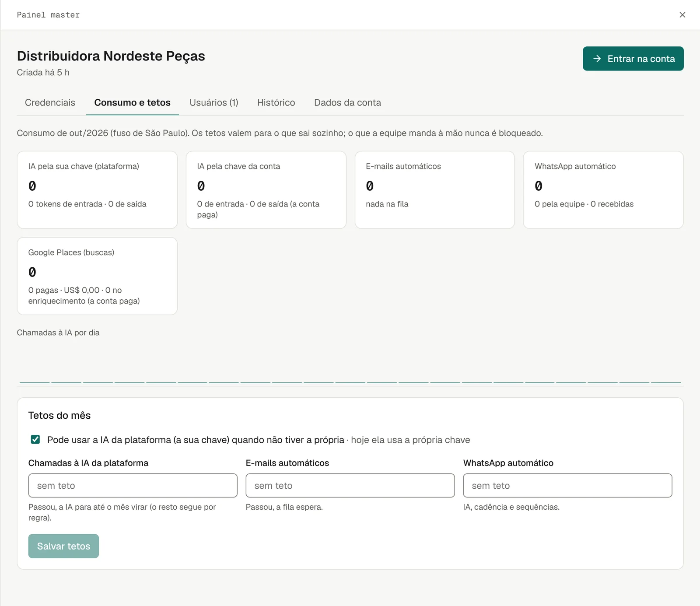Open the Histórico tab

pyautogui.click(x=276, y=102)
